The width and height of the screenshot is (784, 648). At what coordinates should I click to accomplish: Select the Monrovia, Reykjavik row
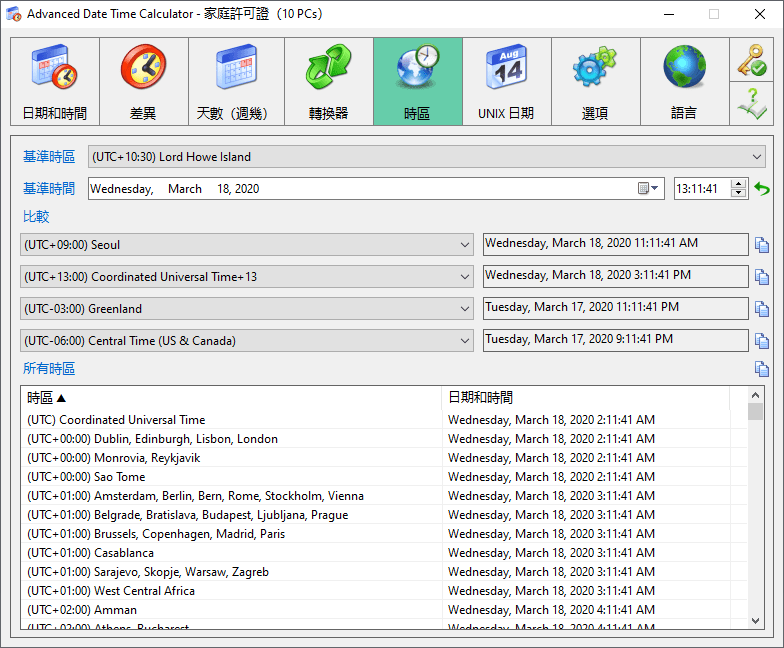click(384, 458)
